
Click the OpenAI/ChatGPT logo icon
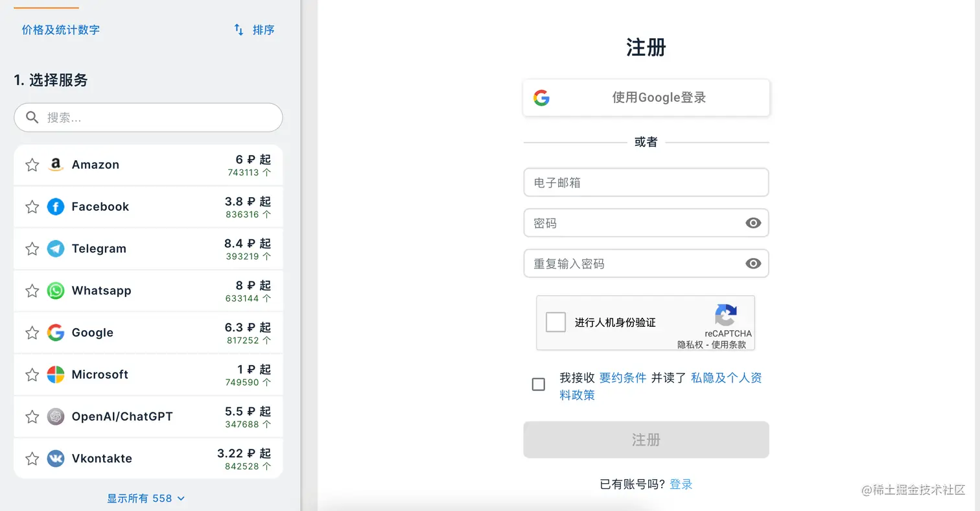[56, 416]
